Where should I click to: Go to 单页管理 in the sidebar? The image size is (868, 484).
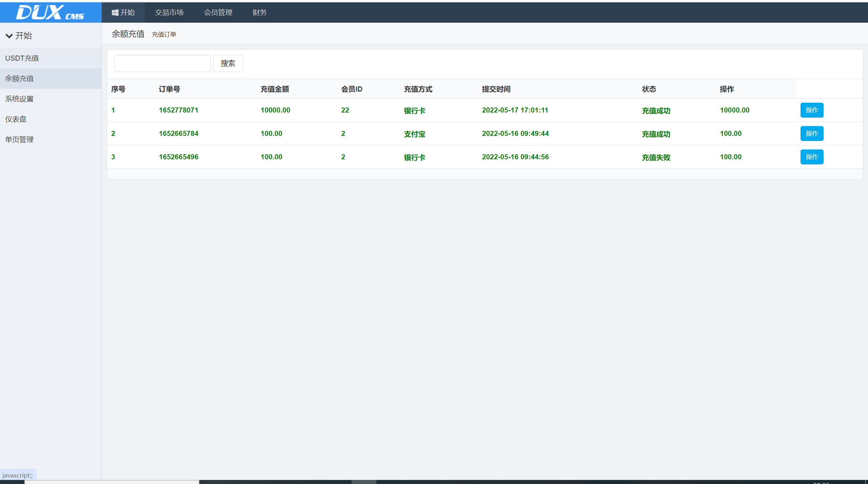19,140
